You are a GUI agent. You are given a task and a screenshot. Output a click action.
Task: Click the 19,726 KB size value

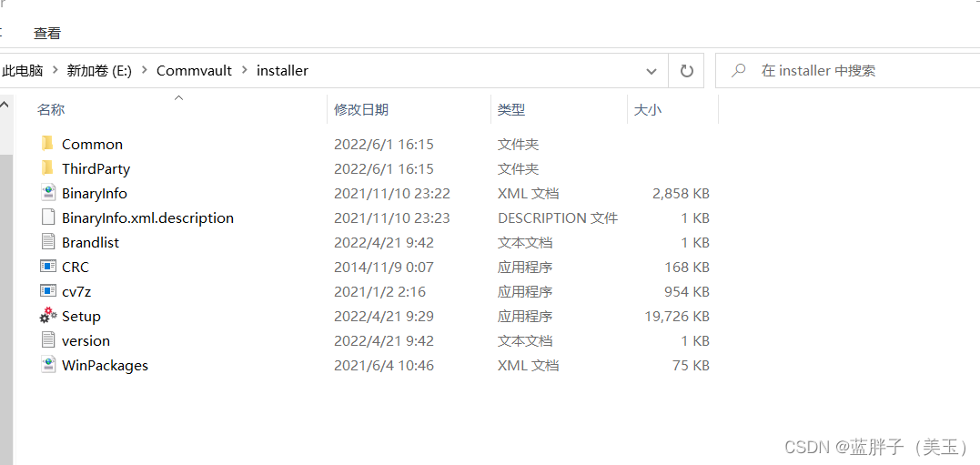678,317
